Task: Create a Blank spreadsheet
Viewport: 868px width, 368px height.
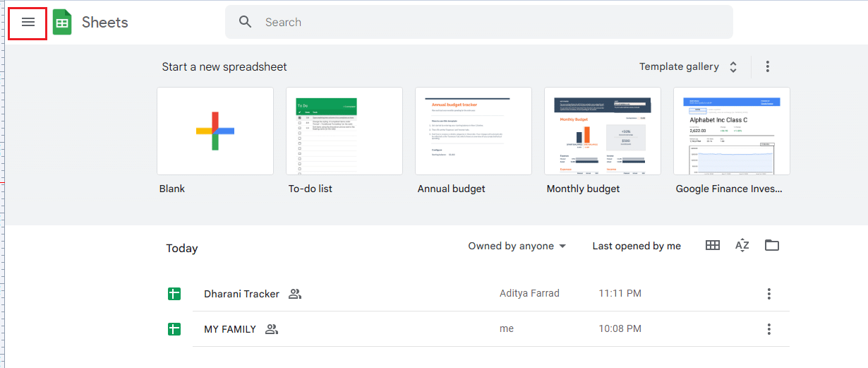Action: coord(215,131)
